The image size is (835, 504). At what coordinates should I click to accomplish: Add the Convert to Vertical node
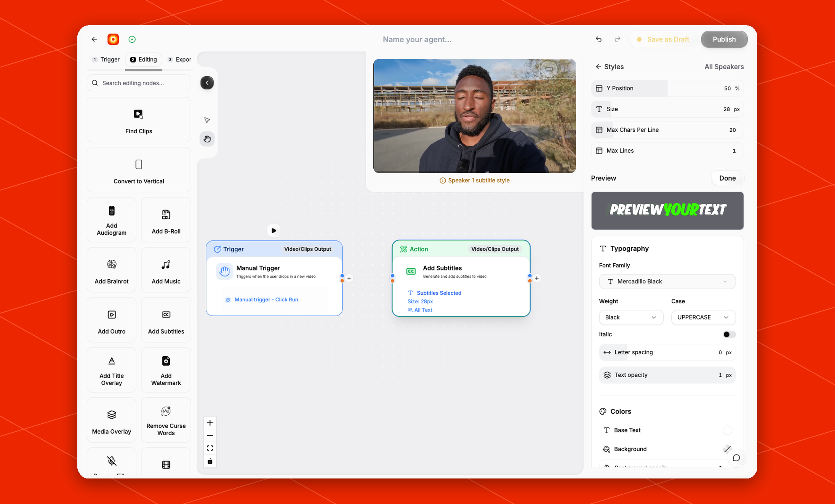(x=139, y=170)
